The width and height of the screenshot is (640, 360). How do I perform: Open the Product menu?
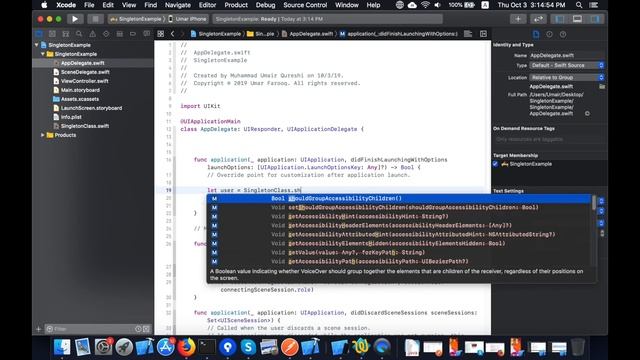236,5
